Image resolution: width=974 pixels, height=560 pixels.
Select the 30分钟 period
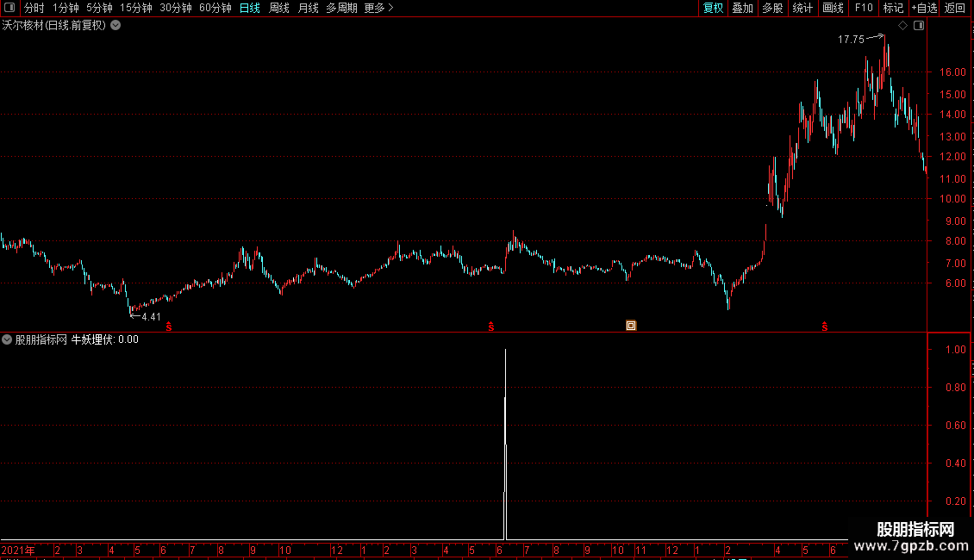[x=176, y=8]
